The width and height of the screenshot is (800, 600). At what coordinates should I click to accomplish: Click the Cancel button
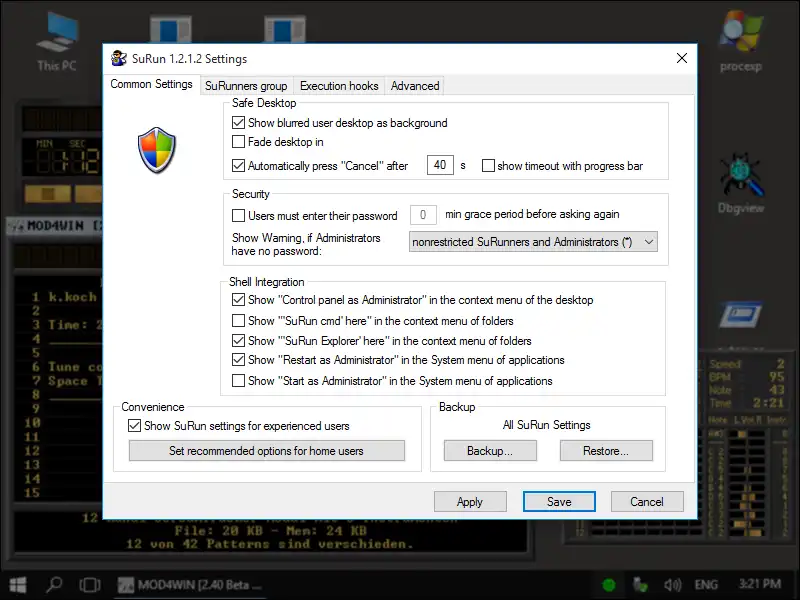(x=647, y=502)
